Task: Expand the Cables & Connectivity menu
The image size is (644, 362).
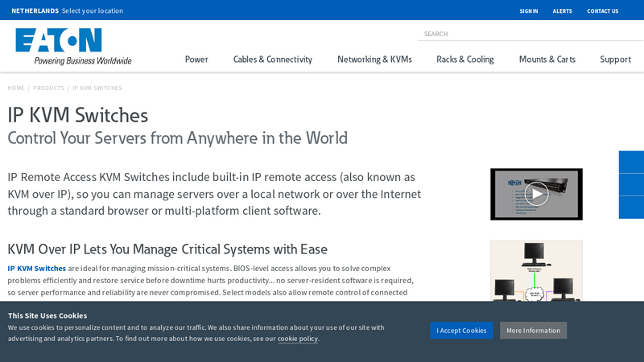Action: pyautogui.click(x=272, y=60)
